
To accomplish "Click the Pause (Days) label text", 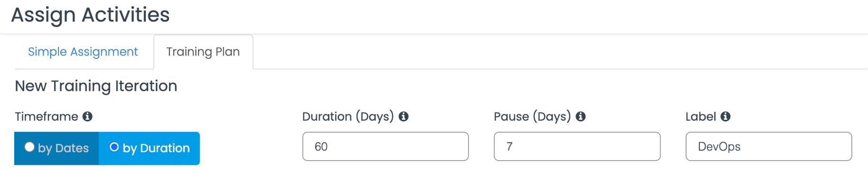I will [x=532, y=117].
